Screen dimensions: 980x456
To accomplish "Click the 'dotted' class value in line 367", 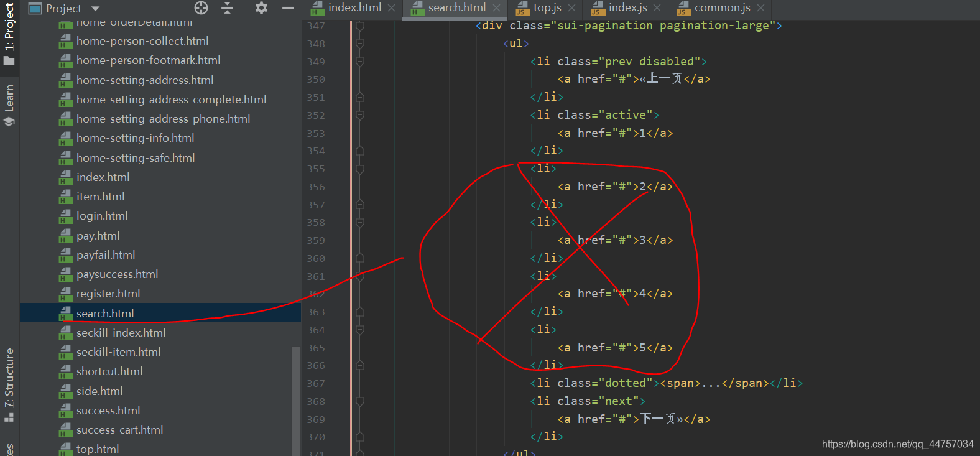I will [x=626, y=383].
